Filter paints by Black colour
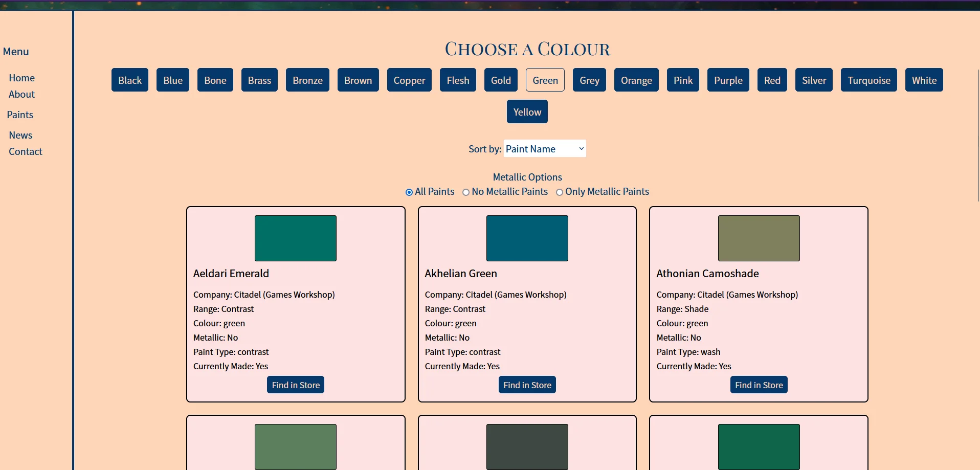 [130, 80]
